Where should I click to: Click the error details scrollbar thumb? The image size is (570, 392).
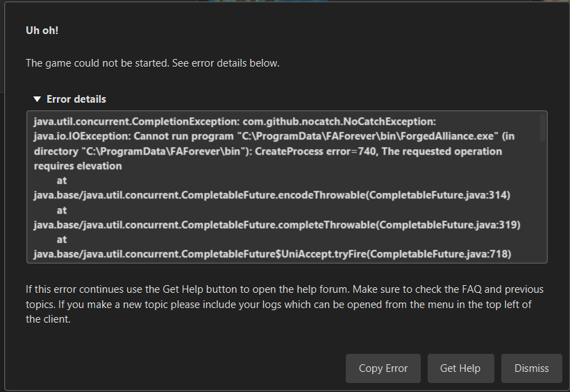(x=542, y=127)
